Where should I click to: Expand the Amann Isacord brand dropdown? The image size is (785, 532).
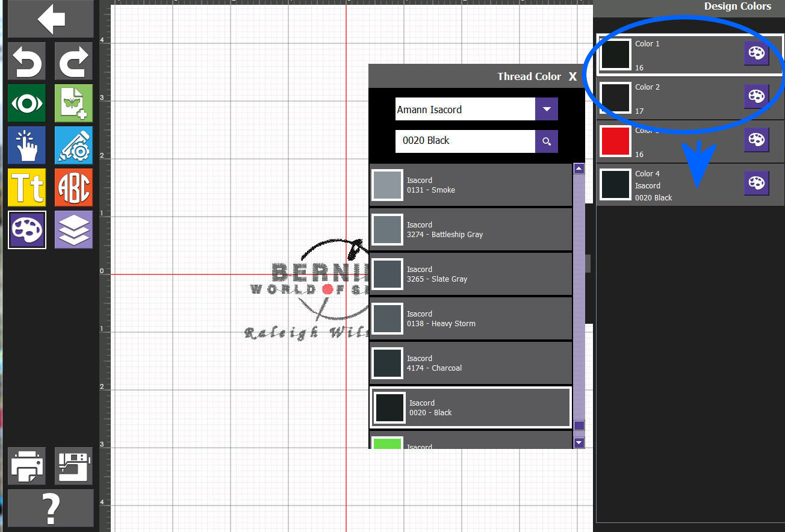click(x=546, y=110)
